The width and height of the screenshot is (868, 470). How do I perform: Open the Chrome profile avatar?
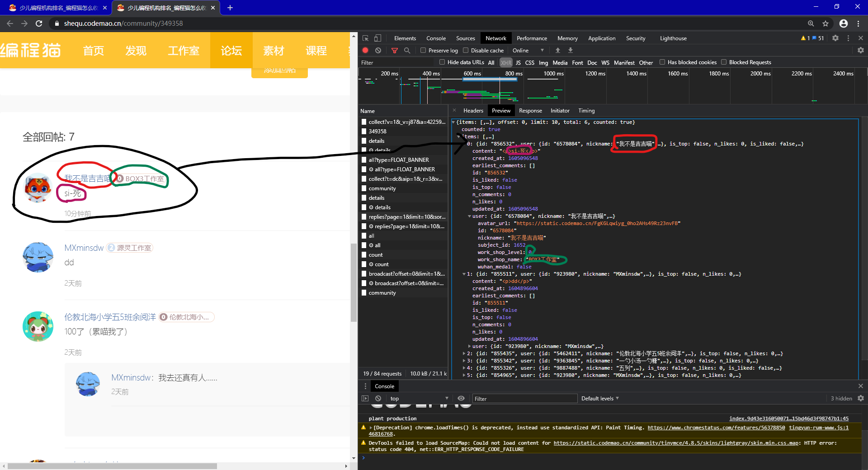click(844, 23)
